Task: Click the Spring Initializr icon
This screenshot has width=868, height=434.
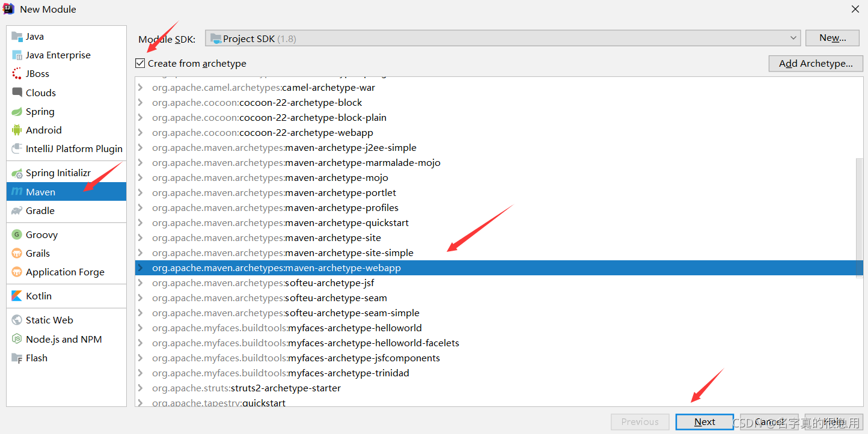Action: 17,173
